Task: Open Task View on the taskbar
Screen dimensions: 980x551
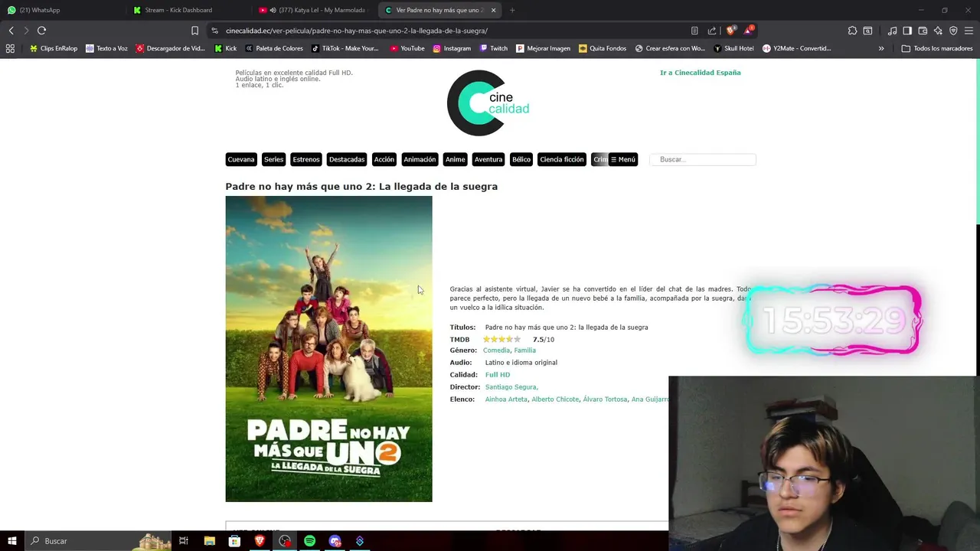Action: coord(184,541)
